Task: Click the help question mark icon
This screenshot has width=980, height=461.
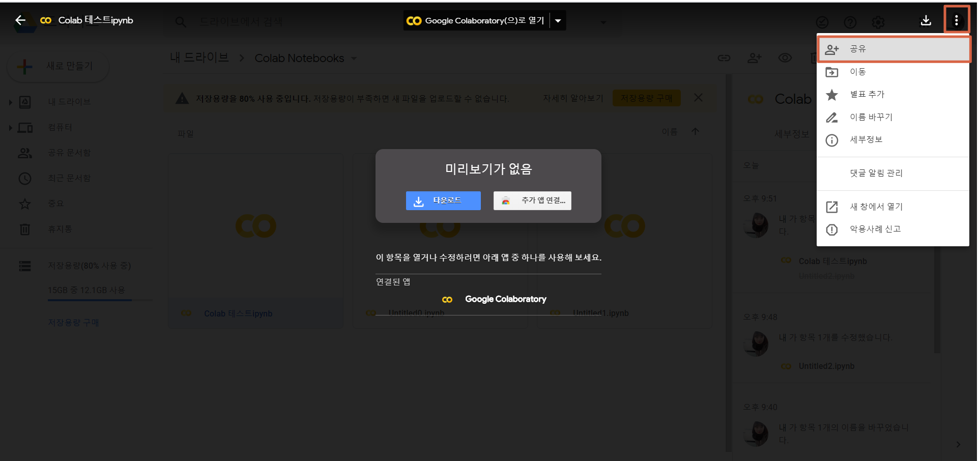Action: [850, 22]
